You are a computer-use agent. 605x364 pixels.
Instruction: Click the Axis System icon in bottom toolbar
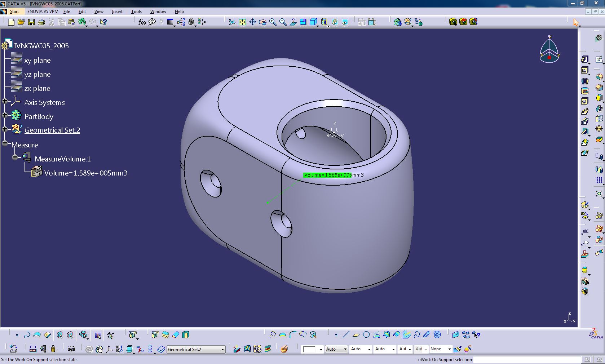(109, 349)
